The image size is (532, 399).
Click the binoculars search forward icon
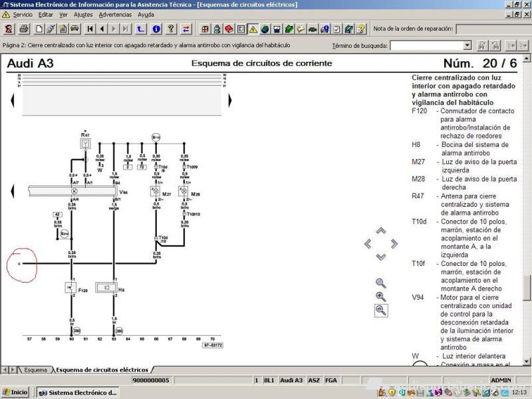pos(482,45)
